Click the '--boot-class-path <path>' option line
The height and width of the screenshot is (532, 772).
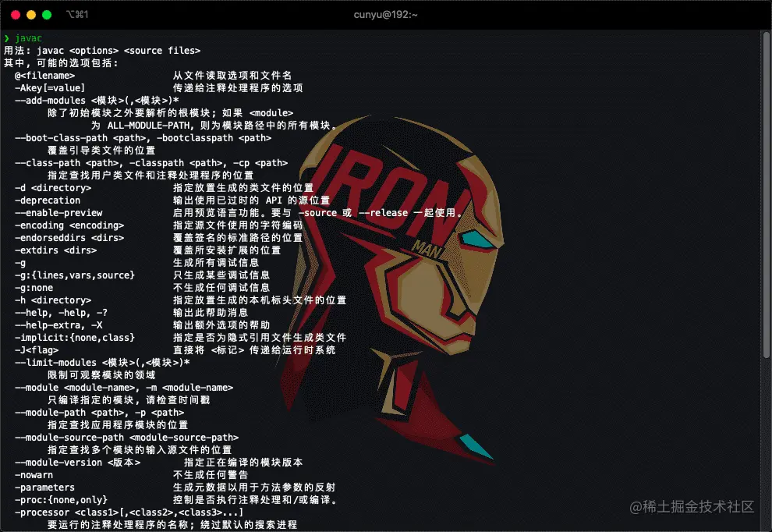tap(143, 138)
